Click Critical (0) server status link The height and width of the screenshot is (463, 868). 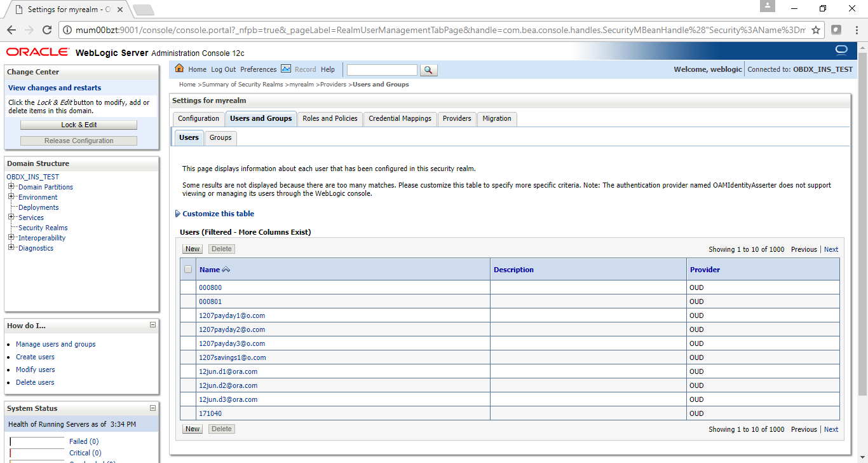click(85, 453)
